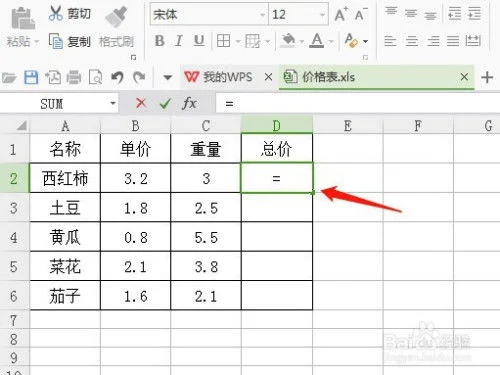This screenshot has height=375, width=500.
Task: Cancel formula entry with red X
Action: point(141,103)
